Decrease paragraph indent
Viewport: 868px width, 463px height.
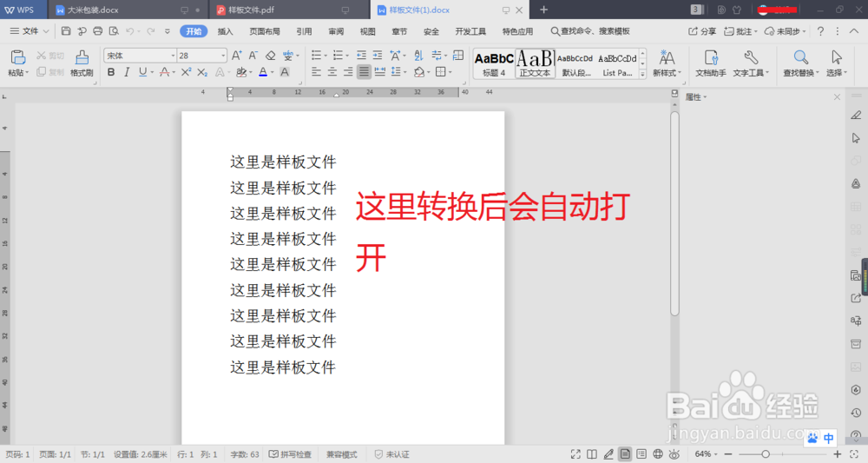click(x=361, y=56)
